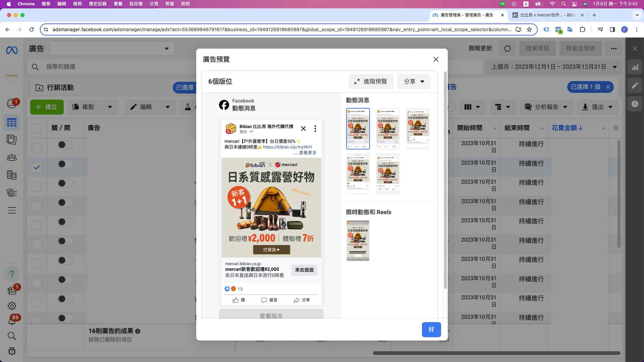Click the 好 confirm button
The image size is (644, 362).
point(431,329)
